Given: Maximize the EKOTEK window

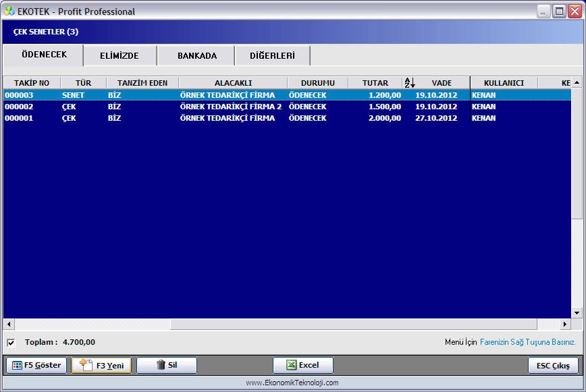Looking at the screenshot, I should 559,11.
